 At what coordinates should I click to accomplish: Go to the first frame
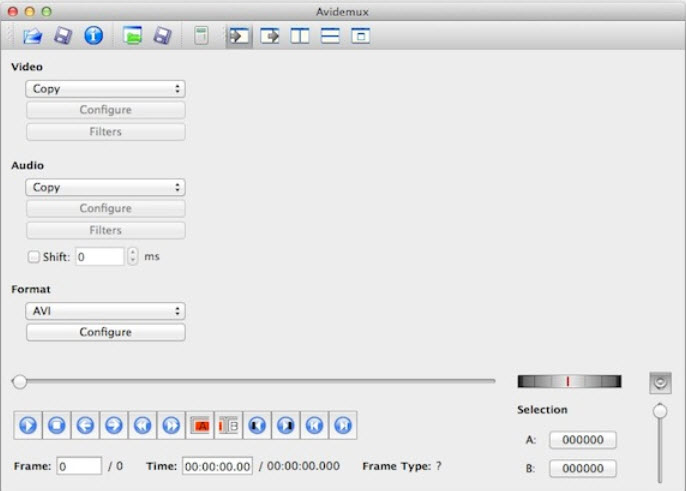pos(315,425)
